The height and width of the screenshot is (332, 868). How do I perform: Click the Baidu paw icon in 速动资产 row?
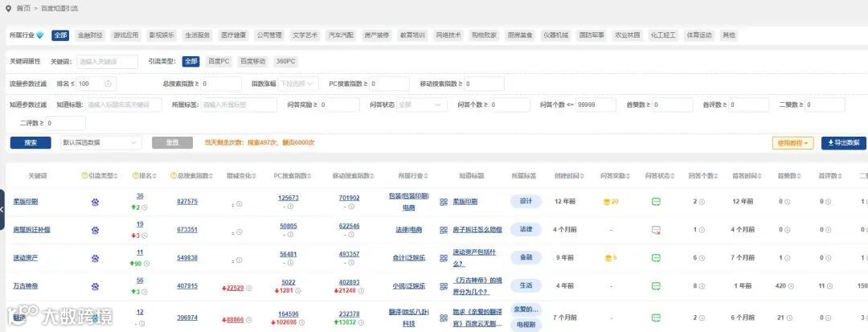(95, 258)
